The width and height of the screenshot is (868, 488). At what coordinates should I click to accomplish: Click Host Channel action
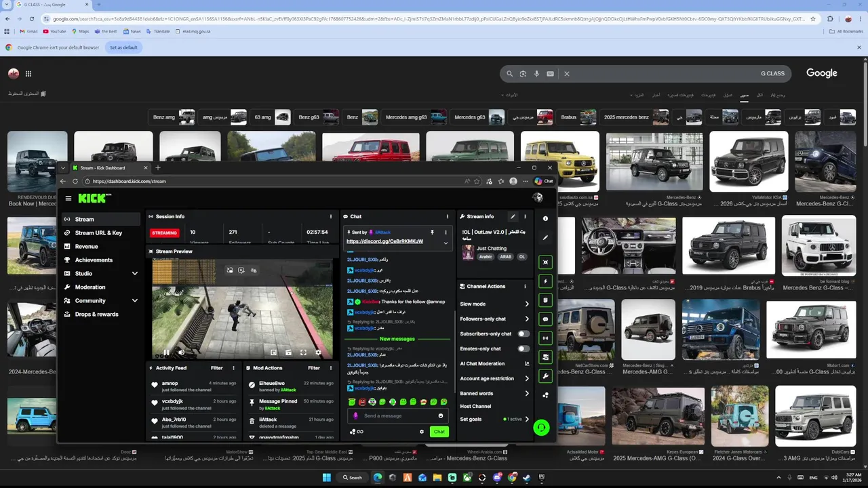pos(475,407)
